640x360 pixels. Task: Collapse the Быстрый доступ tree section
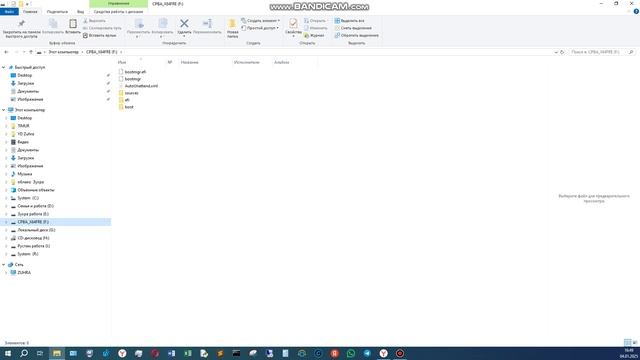[4, 67]
